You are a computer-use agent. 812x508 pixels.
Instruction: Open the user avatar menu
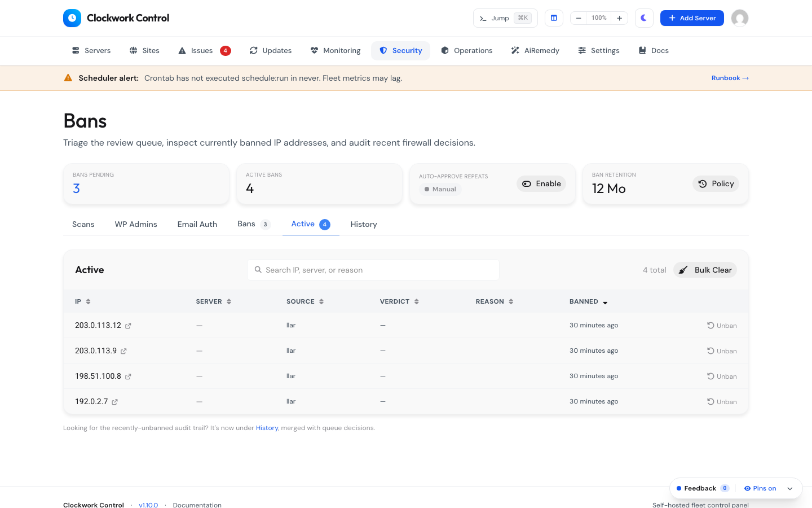(x=740, y=18)
